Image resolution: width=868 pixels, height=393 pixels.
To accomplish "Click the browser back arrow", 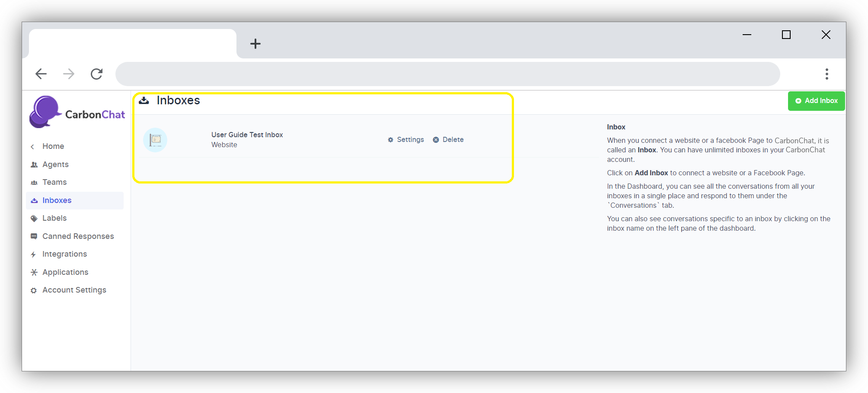I will pyautogui.click(x=41, y=74).
